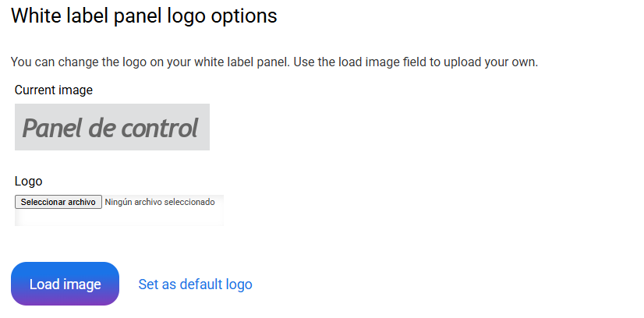Select the Panel de control logo image
644x318 pixels.
[x=111, y=127]
